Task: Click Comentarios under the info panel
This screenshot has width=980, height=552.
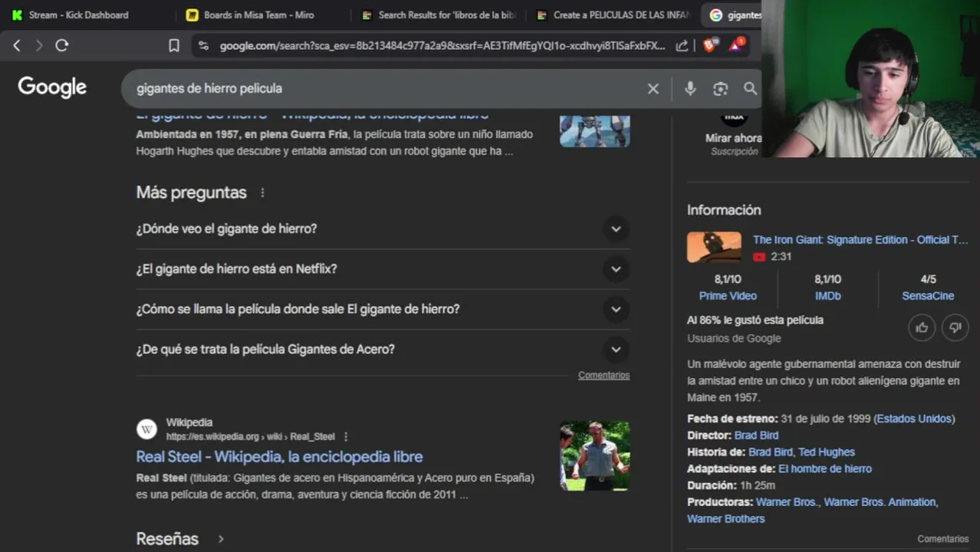Action: pyautogui.click(x=943, y=539)
